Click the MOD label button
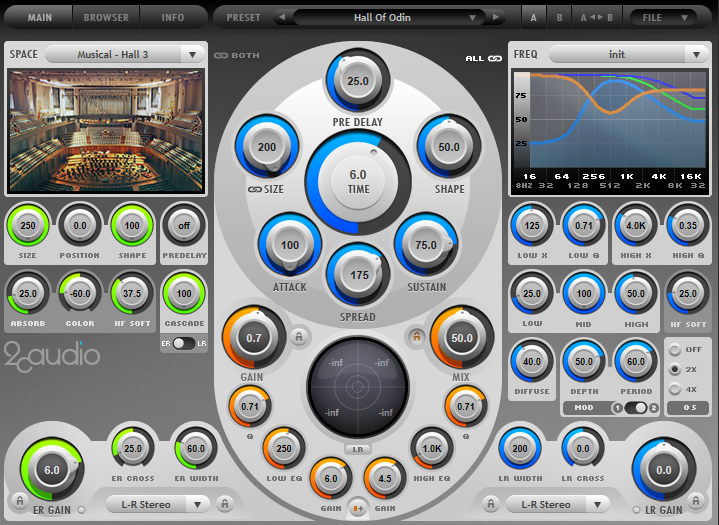The width and height of the screenshot is (719, 525). [x=584, y=408]
